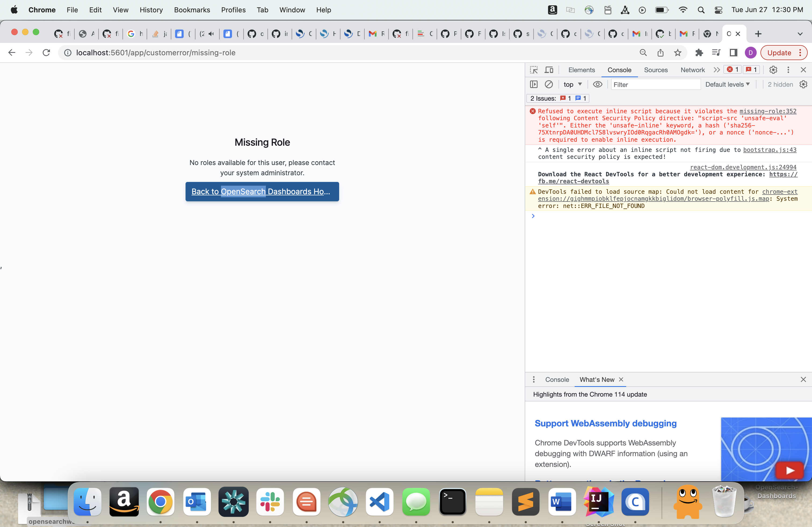Viewport: 812px width, 527px height.
Task: Click Back to OpenSearch Dashboards Home button
Action: pyautogui.click(x=262, y=191)
